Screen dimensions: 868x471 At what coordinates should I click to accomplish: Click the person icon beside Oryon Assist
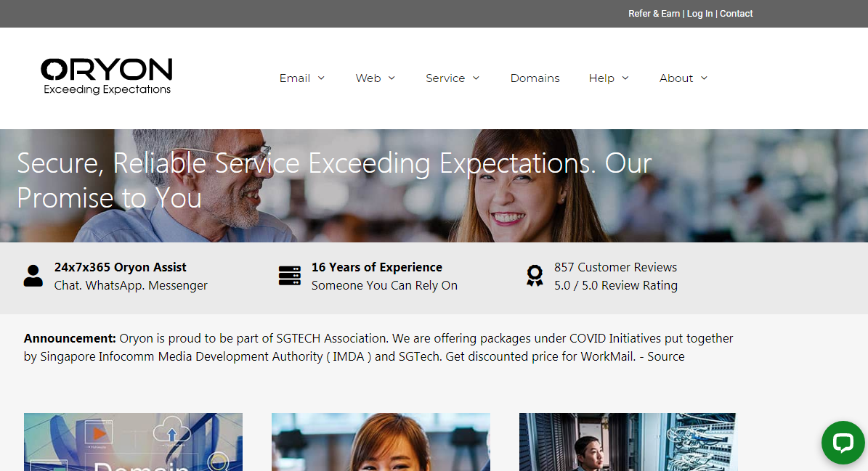tap(33, 277)
